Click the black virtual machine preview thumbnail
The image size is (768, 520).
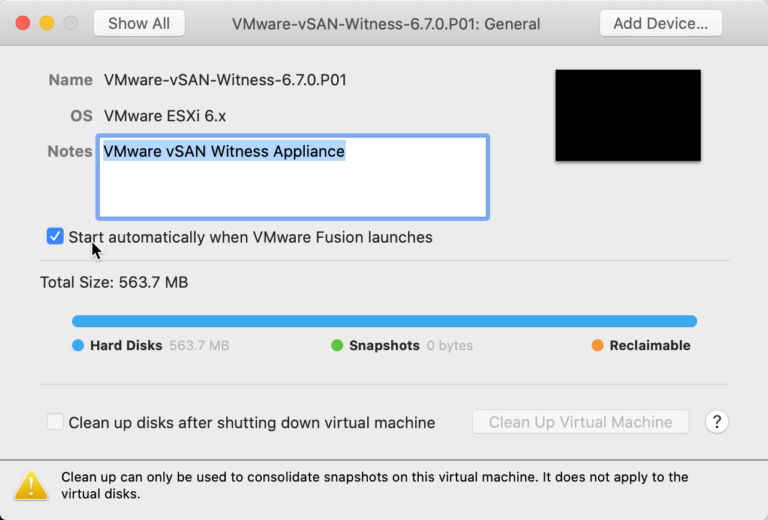click(x=628, y=115)
